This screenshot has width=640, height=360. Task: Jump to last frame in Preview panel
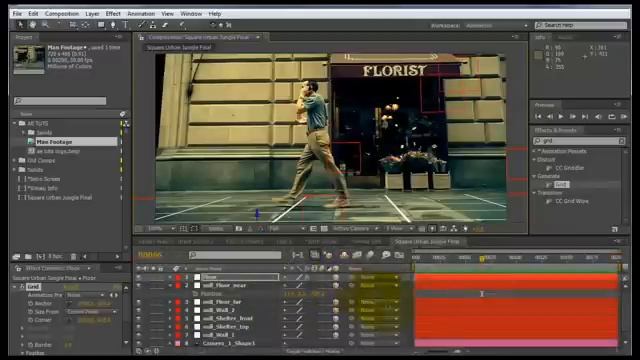coord(585,117)
